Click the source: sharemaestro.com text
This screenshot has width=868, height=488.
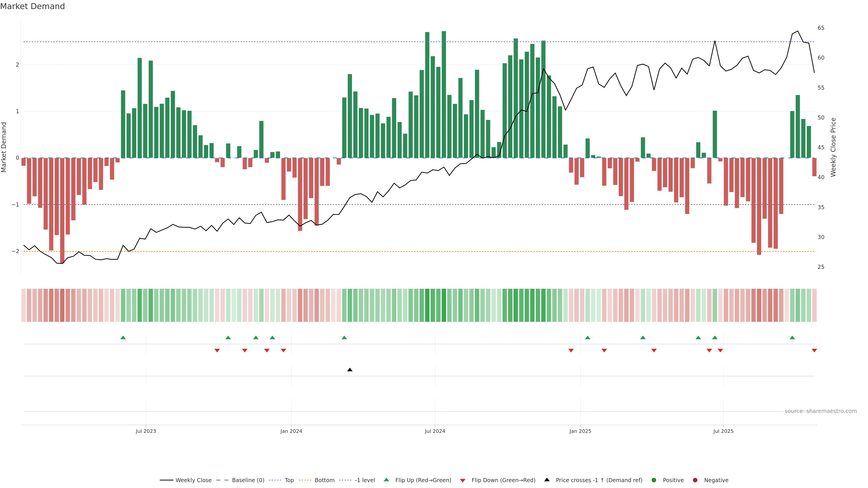click(821, 411)
